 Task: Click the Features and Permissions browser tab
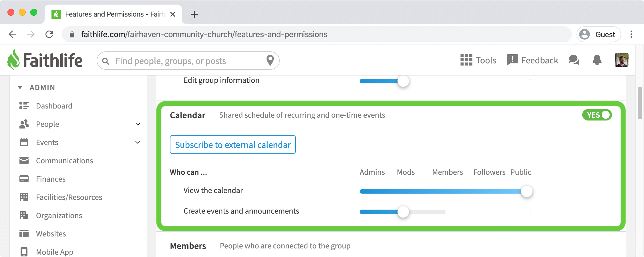(113, 14)
